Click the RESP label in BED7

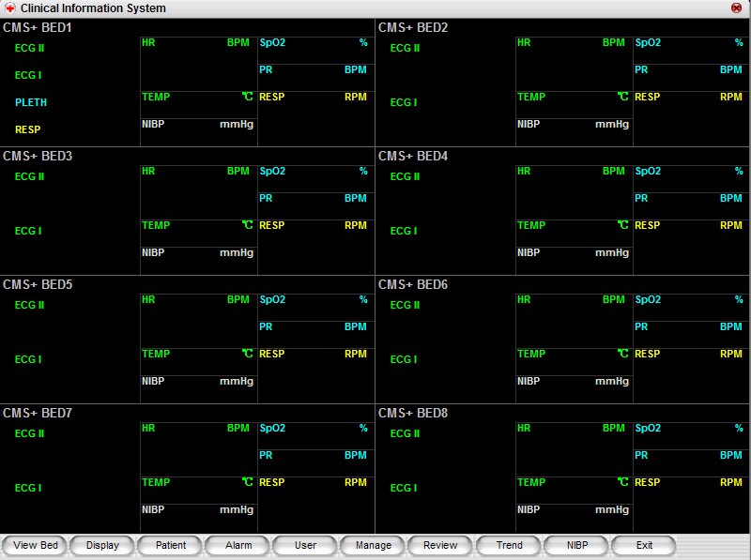pyautogui.click(x=272, y=482)
